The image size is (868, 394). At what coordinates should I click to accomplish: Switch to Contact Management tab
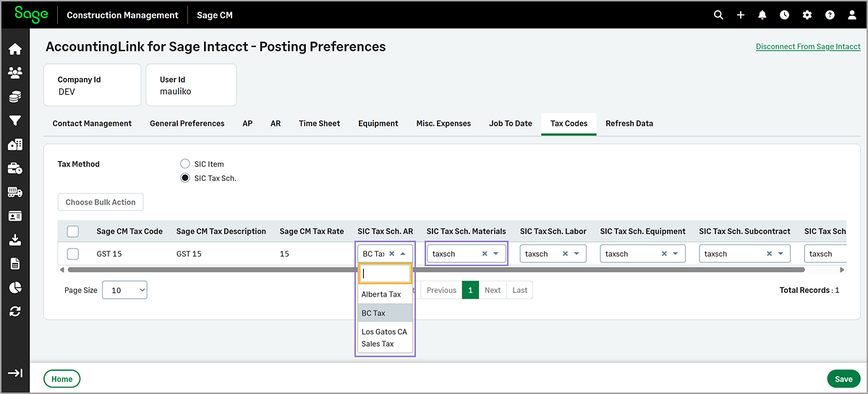[x=92, y=124]
